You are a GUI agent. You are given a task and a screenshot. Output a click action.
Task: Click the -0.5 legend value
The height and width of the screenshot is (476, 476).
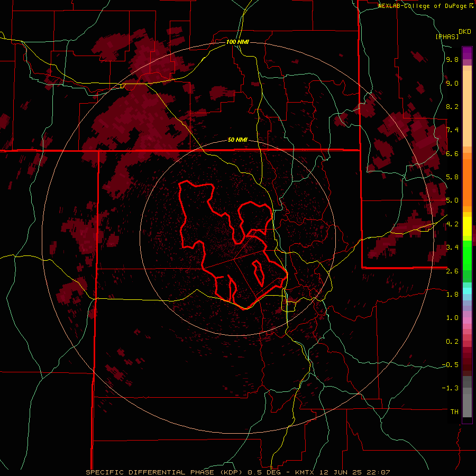450,364
